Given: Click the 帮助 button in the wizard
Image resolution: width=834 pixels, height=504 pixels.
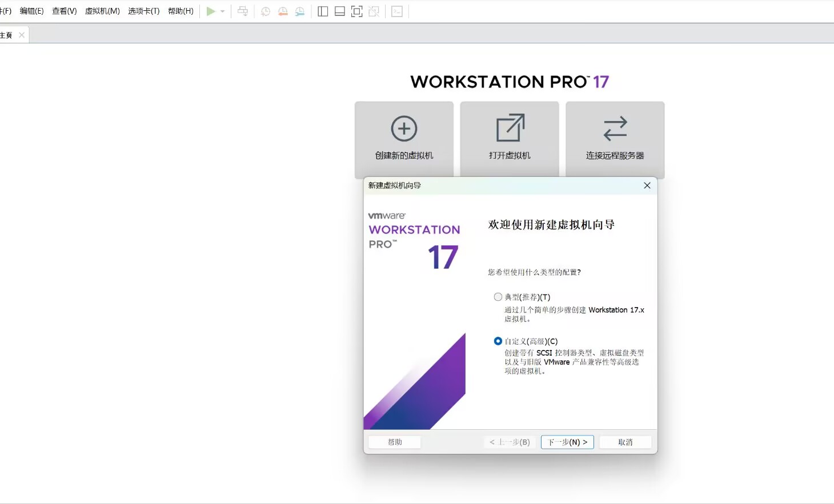Looking at the screenshot, I should (395, 442).
